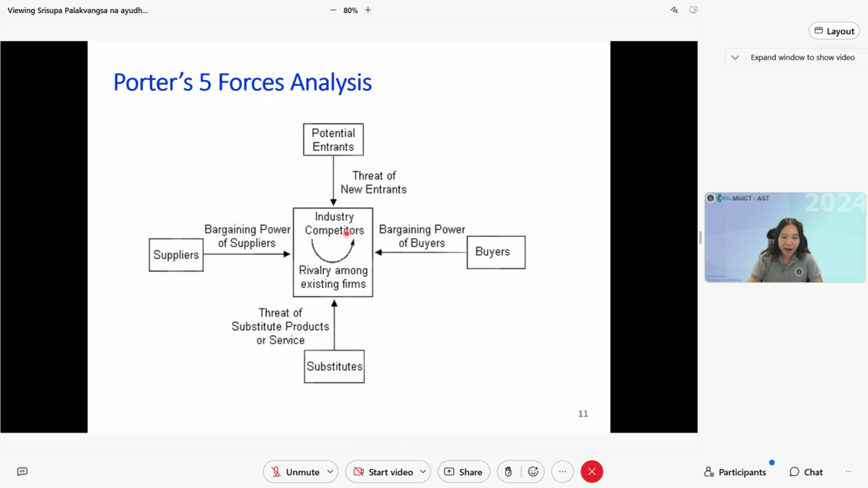The image size is (868, 488).
Task: Open the Chat panel
Action: (x=806, y=472)
